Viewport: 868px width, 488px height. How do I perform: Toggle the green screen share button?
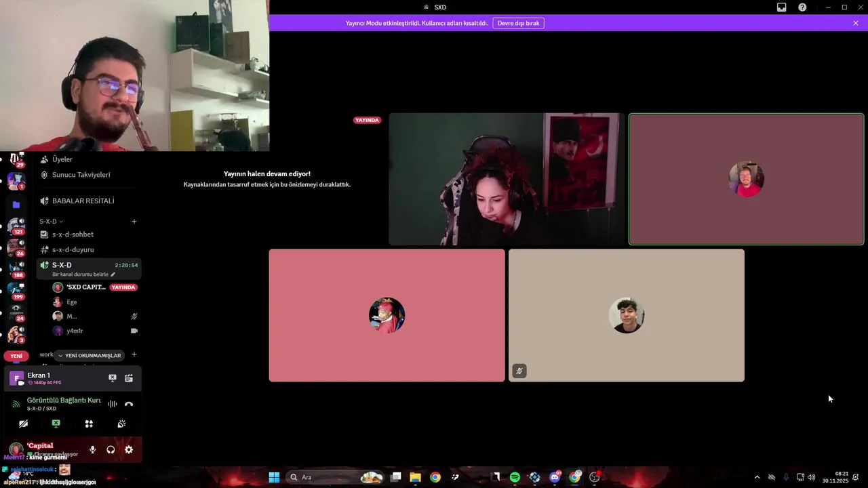tap(56, 424)
